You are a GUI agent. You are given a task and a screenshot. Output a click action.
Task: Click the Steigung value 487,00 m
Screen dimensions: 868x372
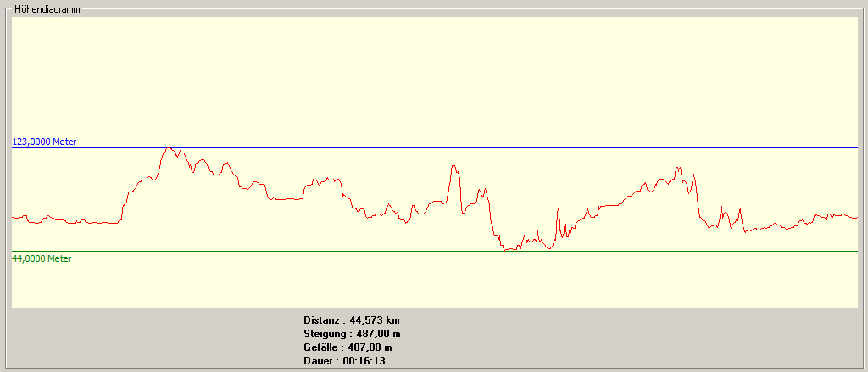(378, 334)
